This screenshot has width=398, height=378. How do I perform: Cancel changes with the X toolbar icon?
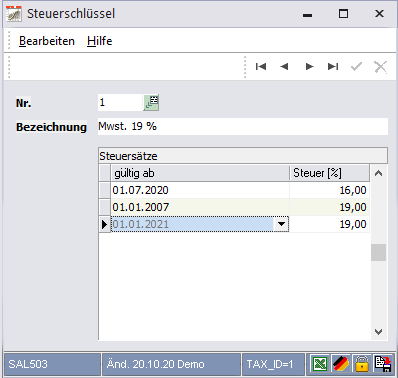click(380, 67)
